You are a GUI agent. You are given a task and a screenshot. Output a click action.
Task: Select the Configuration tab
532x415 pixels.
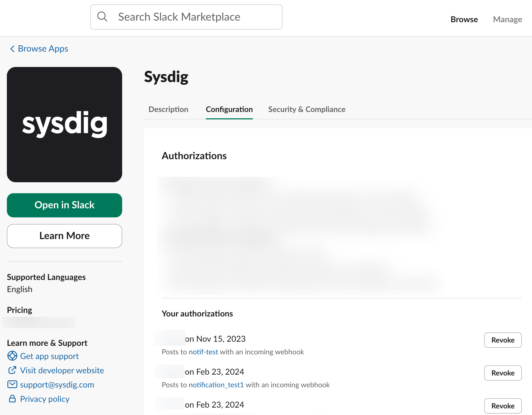(229, 109)
